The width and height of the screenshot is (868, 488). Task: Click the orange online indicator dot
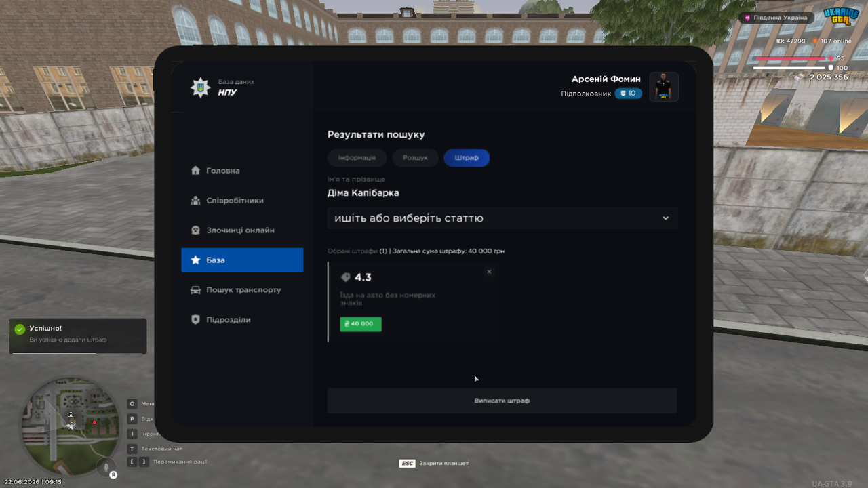pos(815,41)
